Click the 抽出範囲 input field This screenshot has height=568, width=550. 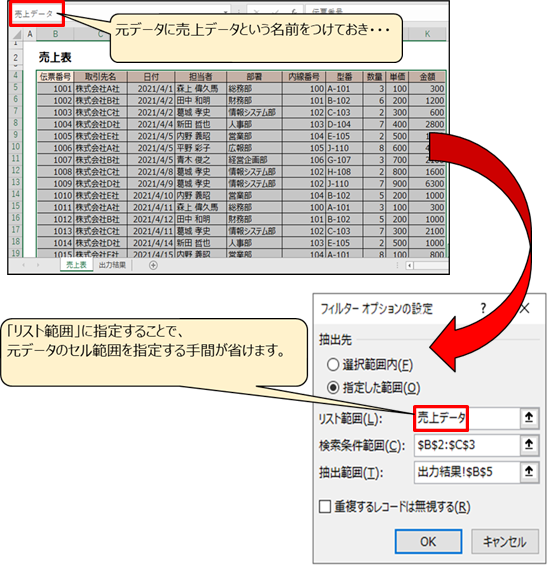coord(467,472)
